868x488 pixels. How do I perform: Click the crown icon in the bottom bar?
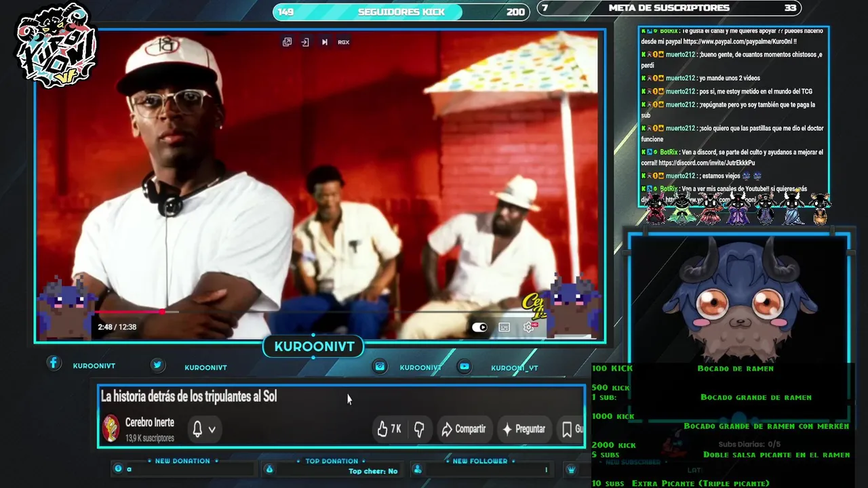(572, 469)
